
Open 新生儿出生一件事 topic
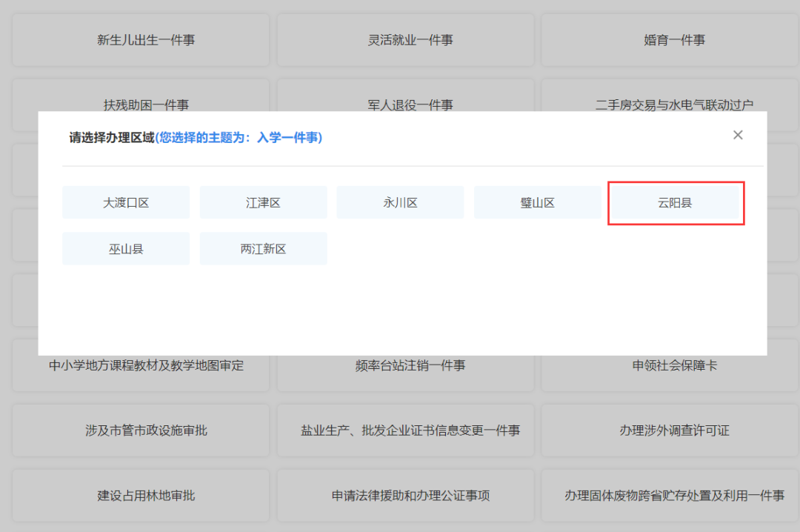click(x=141, y=40)
